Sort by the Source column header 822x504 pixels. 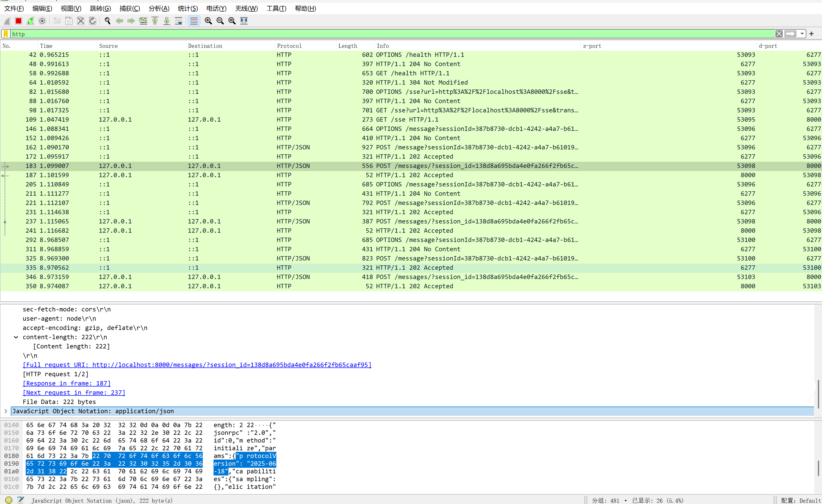[142, 46]
